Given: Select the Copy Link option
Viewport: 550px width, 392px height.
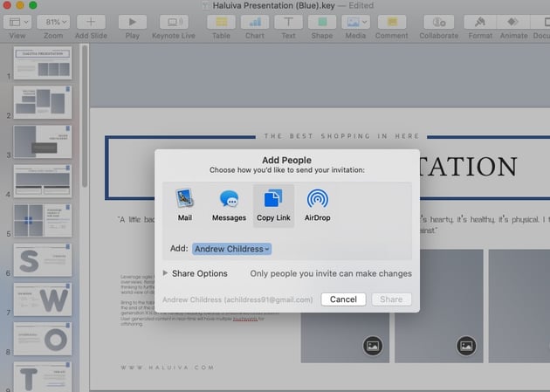Looking at the screenshot, I should point(273,204).
